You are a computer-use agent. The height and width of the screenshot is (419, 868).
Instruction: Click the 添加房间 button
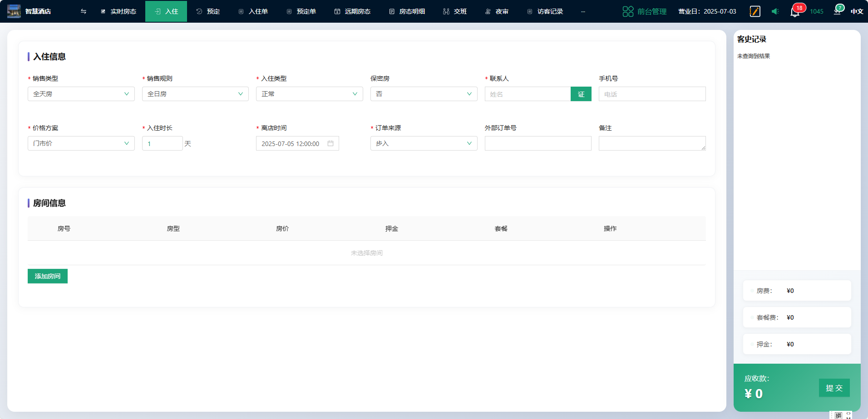coord(48,276)
